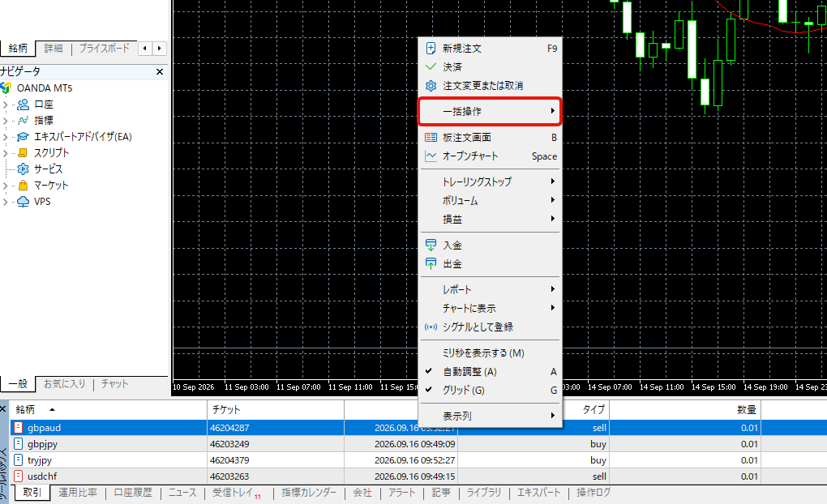Open the 一括操作 bulk operations submenu
827x504 pixels.
[490, 111]
